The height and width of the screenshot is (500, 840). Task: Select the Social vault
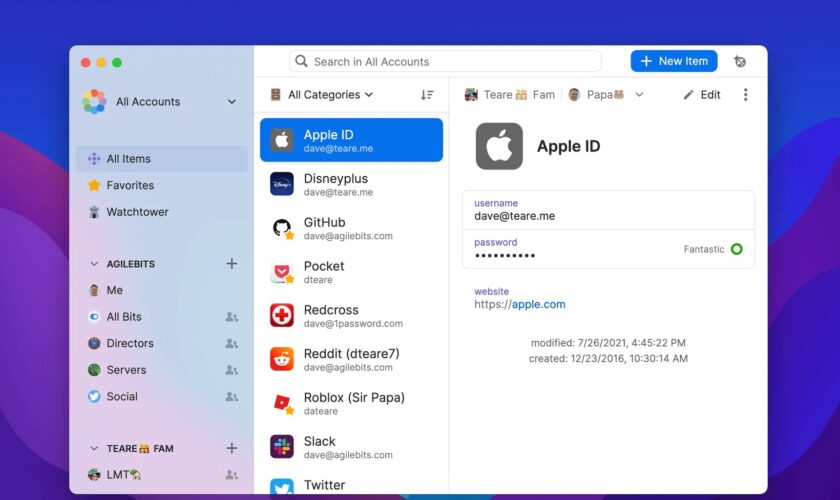162,397
